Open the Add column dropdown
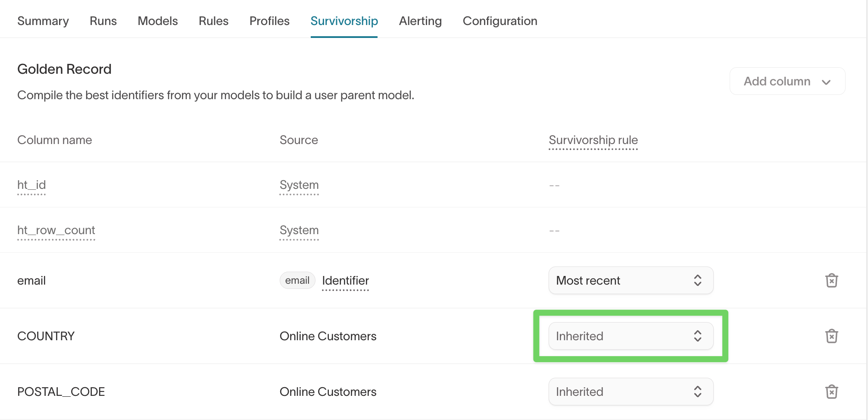868x420 pixels. [787, 81]
